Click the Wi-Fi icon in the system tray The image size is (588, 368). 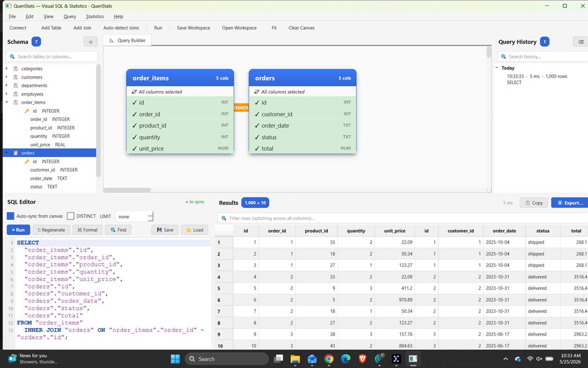point(530,359)
